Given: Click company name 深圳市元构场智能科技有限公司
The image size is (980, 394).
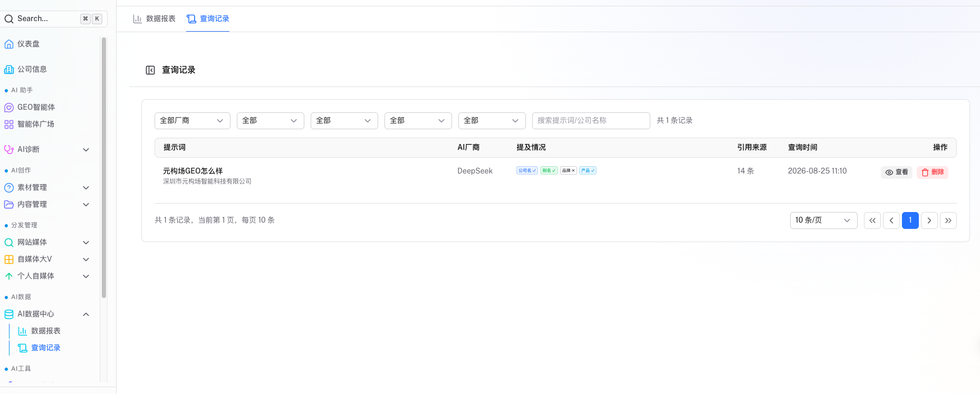Looking at the screenshot, I should 207,181.
